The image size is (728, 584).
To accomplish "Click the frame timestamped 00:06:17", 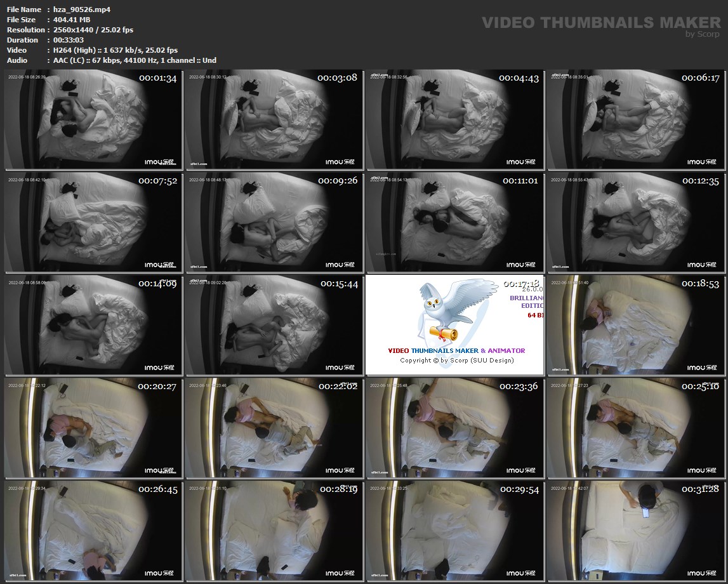I will [x=636, y=119].
